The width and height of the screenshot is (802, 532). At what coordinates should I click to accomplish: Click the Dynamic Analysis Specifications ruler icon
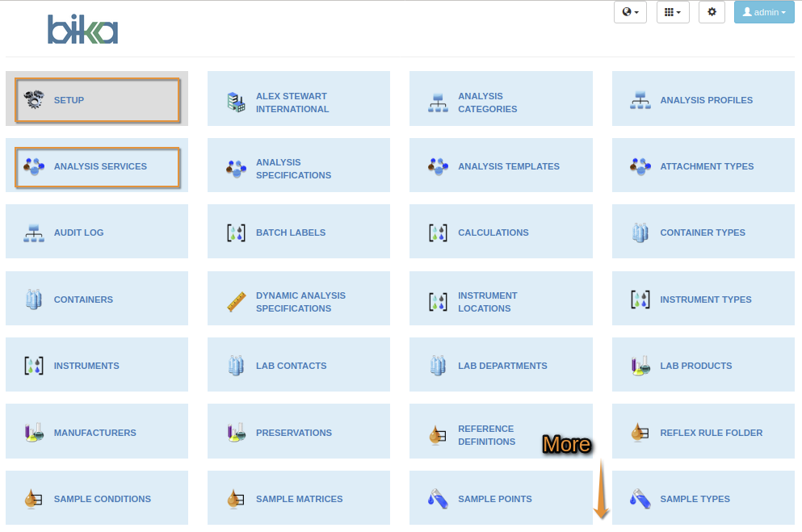(236, 302)
